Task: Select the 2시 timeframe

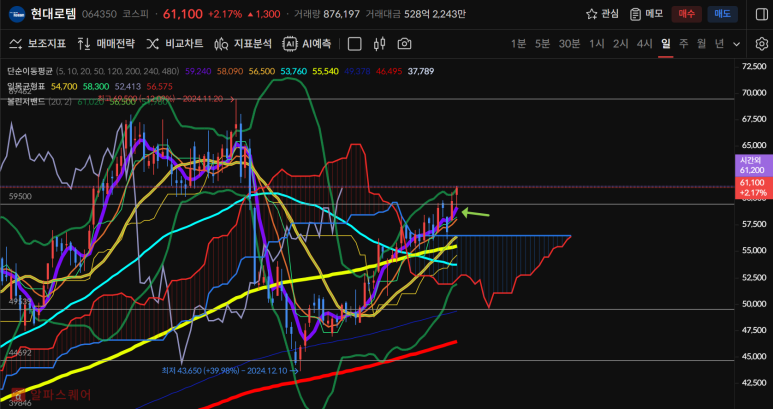Action: [x=621, y=44]
